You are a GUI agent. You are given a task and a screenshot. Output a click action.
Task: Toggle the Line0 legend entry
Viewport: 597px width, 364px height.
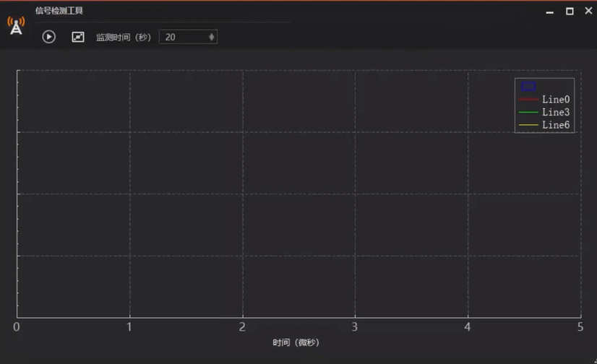point(545,100)
